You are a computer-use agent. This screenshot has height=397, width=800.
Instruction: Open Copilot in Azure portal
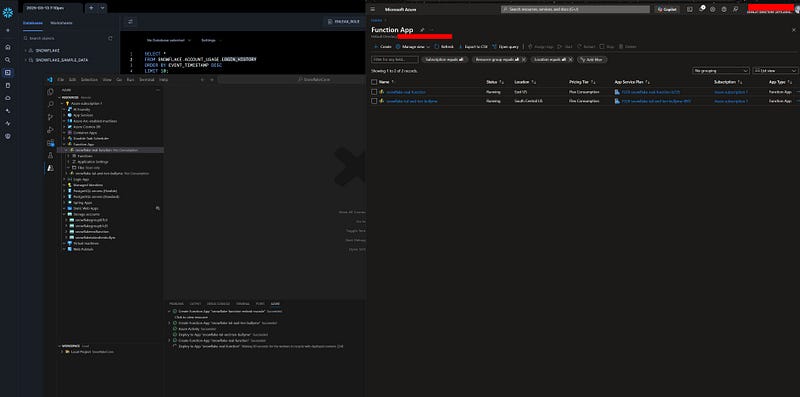667,9
